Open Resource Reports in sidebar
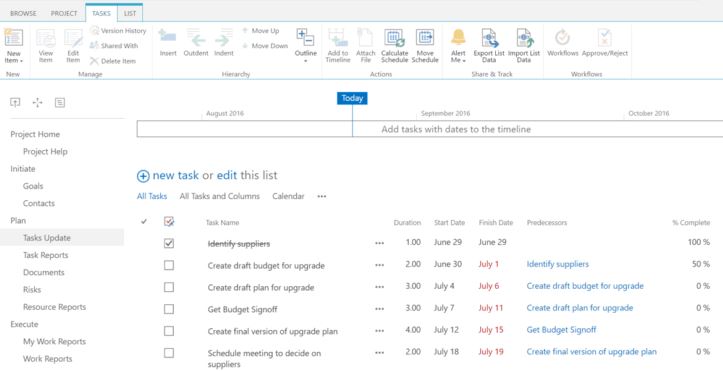 [54, 307]
